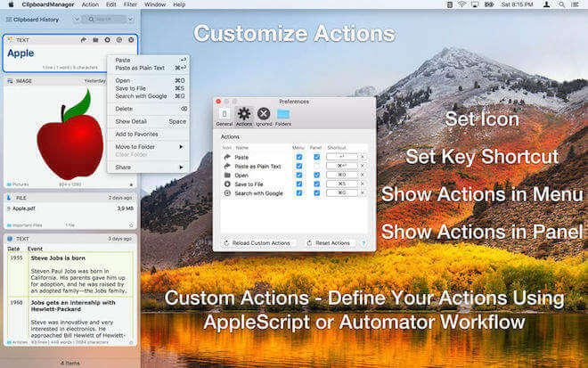Expand the Share submenu in the context menu
Viewport: 588px width, 368px height.
click(149, 167)
